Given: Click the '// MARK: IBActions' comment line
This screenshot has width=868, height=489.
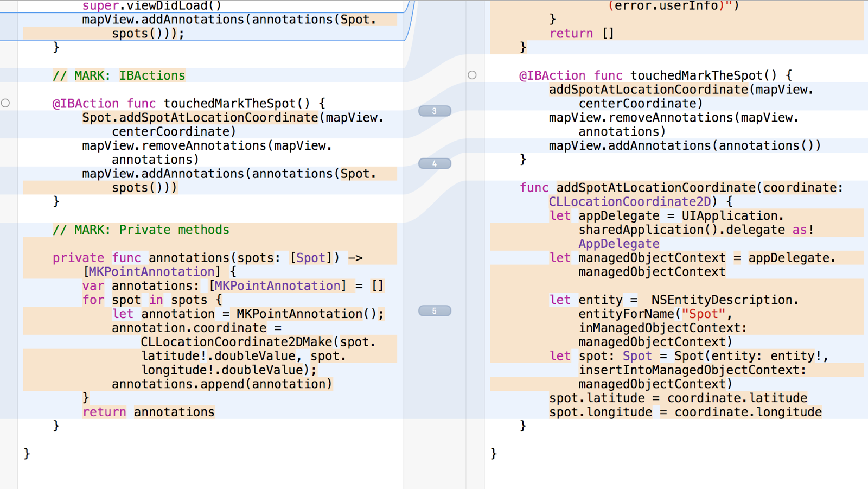Looking at the screenshot, I should (119, 75).
